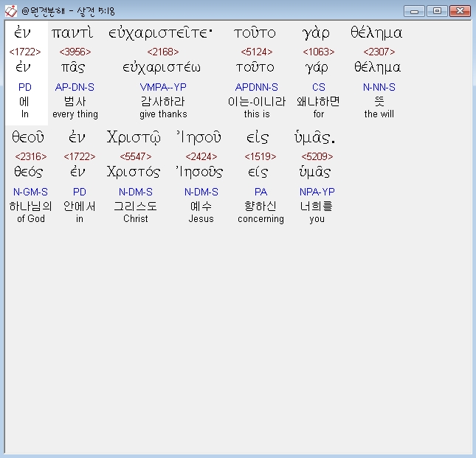The image size is (476, 458).
Task: Click English gloss 'the will'
Action: [x=379, y=114]
